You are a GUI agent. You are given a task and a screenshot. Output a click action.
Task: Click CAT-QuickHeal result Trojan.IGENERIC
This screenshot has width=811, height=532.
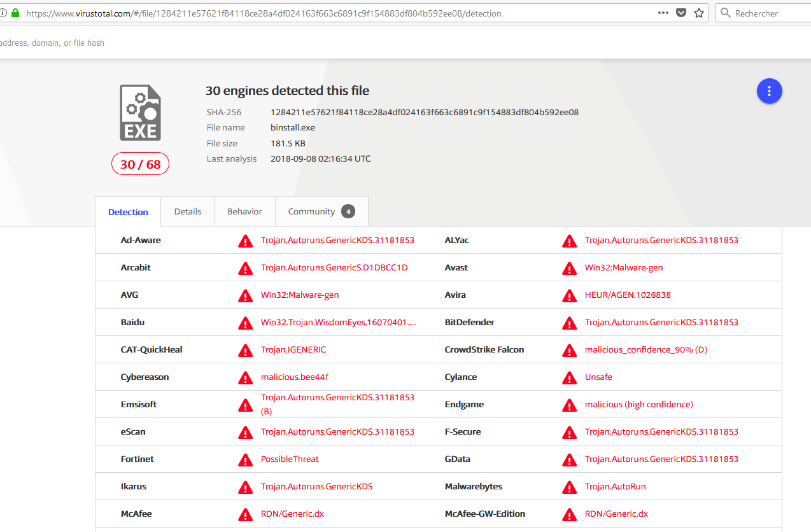tap(293, 349)
